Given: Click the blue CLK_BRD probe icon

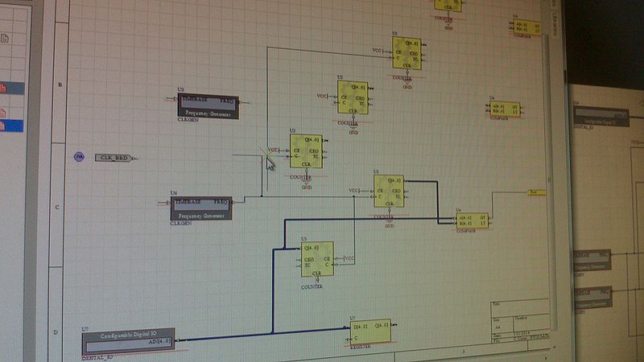Looking at the screenshot, I should tap(79, 158).
